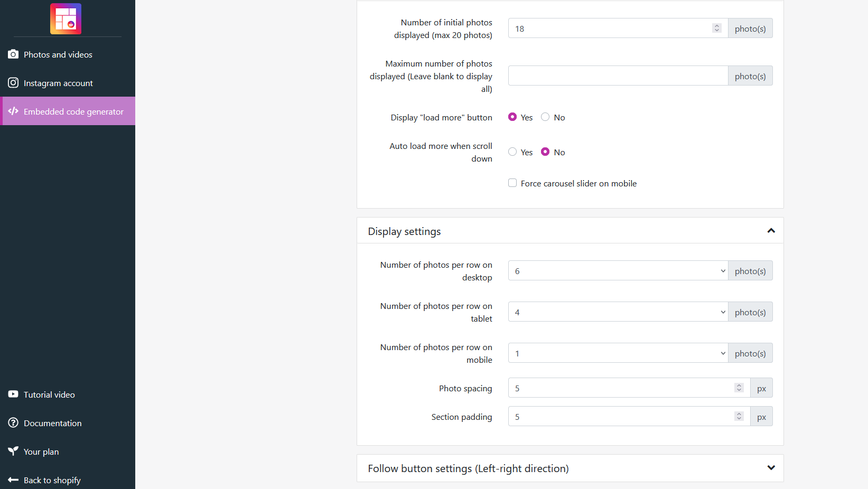This screenshot has height=489, width=868.
Task: Select Yes for Auto load more on scroll
Action: click(x=512, y=152)
